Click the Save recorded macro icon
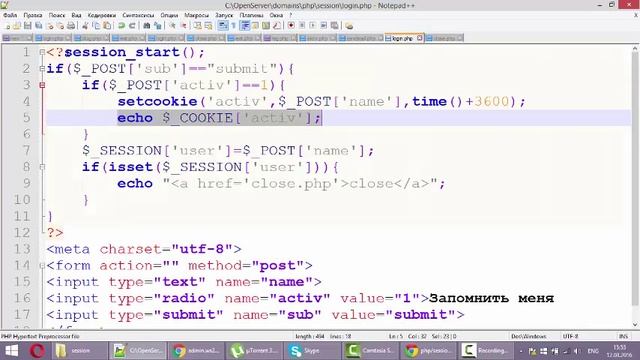Viewport: 640px width, 360px height. [x=334, y=26]
